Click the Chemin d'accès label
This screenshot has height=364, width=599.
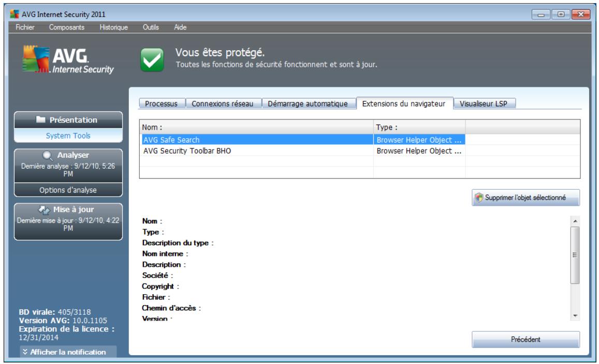pyautogui.click(x=171, y=308)
